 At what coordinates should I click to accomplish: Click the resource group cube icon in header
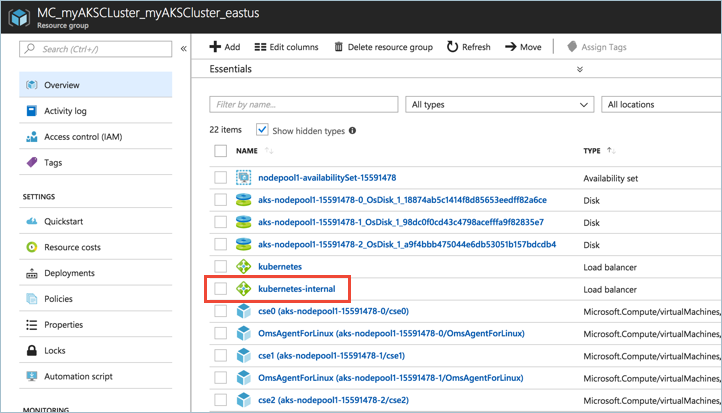pos(19,17)
